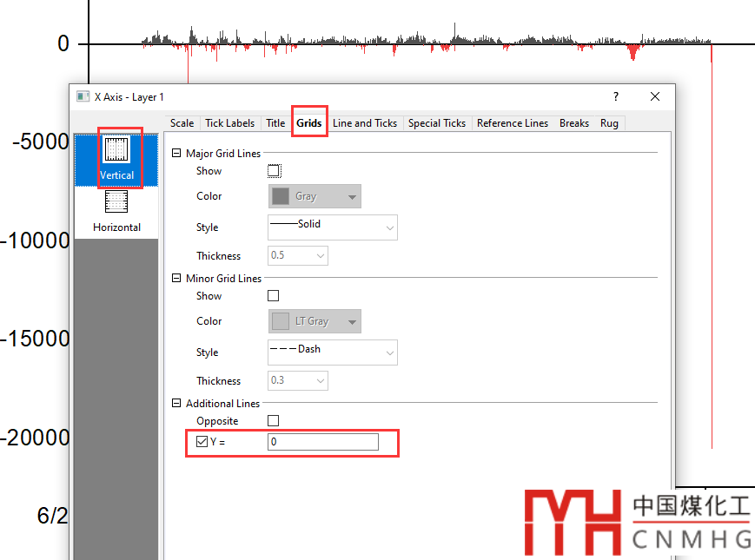Open the LT Gray minor color dropdown
Screen dimensions: 755x560
pyautogui.click(x=315, y=321)
